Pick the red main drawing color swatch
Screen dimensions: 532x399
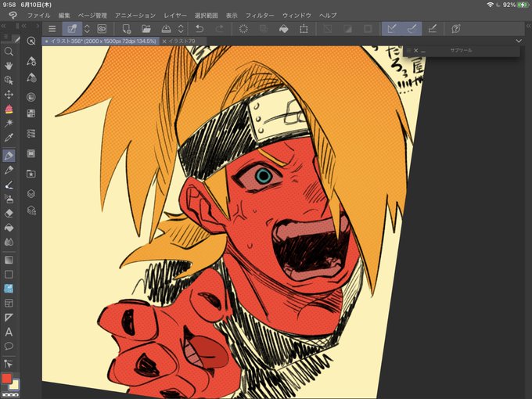point(6,379)
